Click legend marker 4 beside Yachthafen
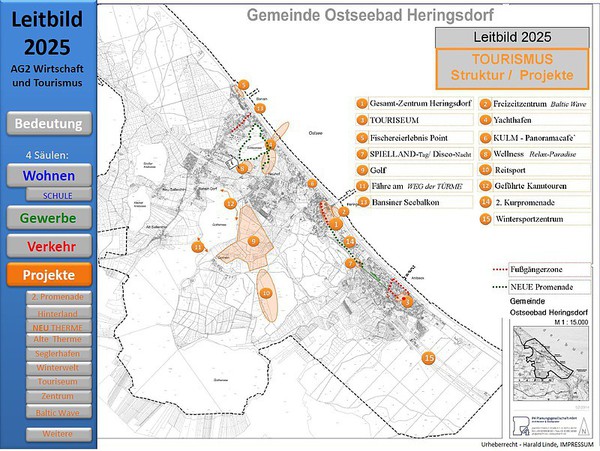Viewport: 600px width, 451px height. 485,120
